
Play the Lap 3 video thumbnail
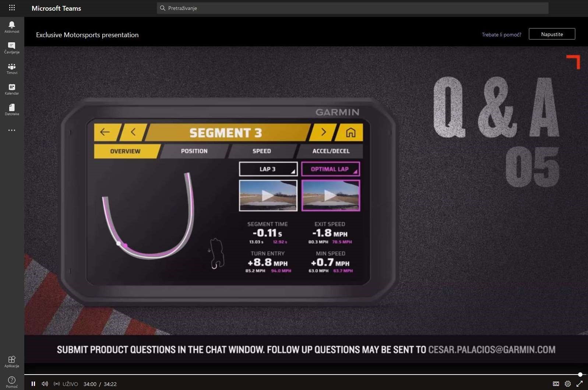pos(268,196)
